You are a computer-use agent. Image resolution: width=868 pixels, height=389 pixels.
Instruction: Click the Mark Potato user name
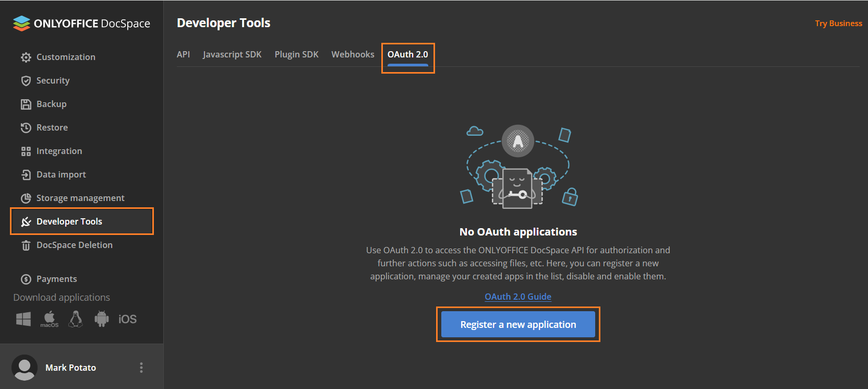coord(70,368)
